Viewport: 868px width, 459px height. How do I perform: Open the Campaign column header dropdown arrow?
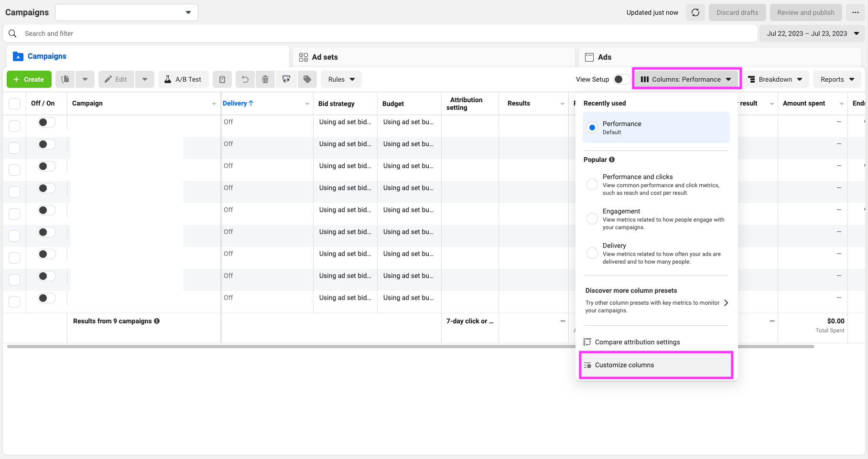214,104
